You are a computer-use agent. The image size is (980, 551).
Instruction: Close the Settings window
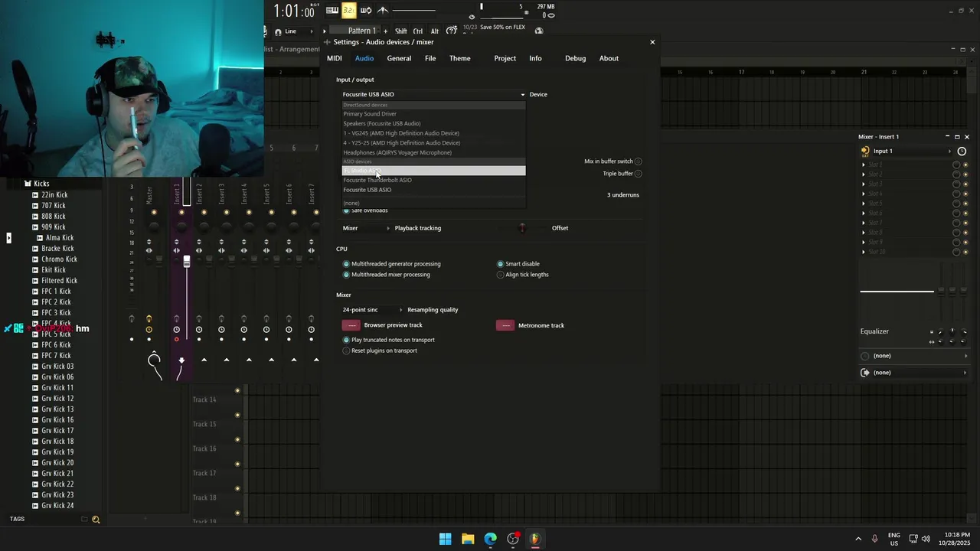click(x=652, y=42)
